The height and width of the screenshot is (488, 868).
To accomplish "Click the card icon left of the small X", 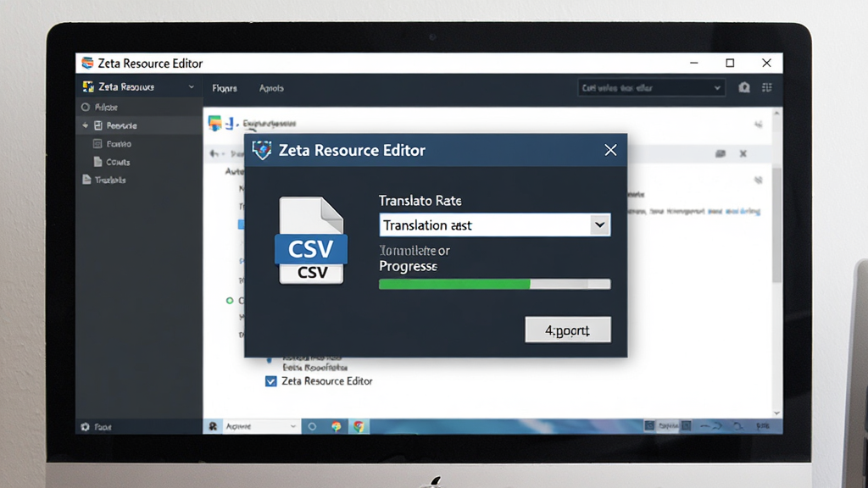I will (721, 153).
